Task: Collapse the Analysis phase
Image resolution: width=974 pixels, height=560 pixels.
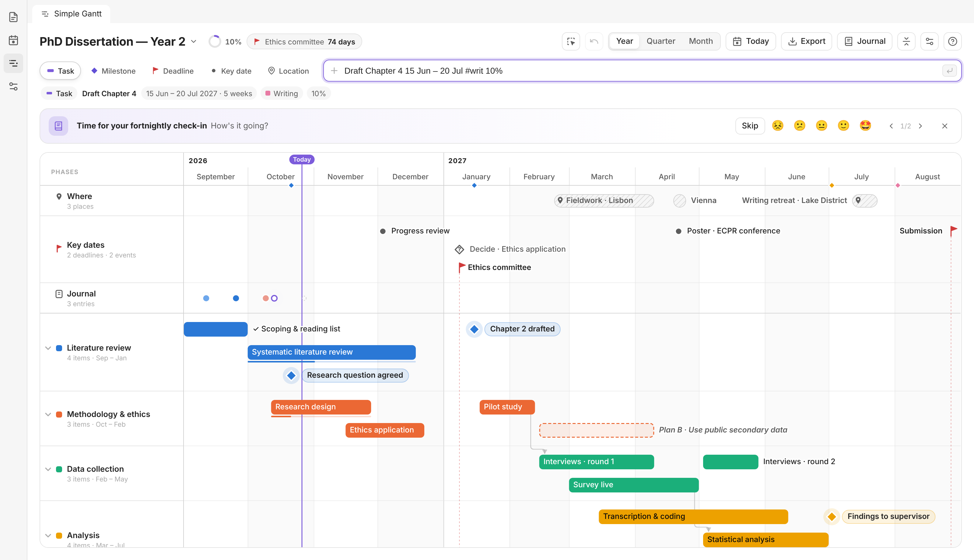Action: click(x=48, y=535)
